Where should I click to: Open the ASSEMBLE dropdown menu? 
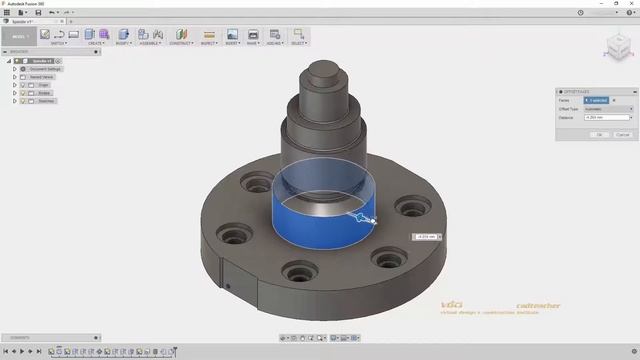click(150, 43)
